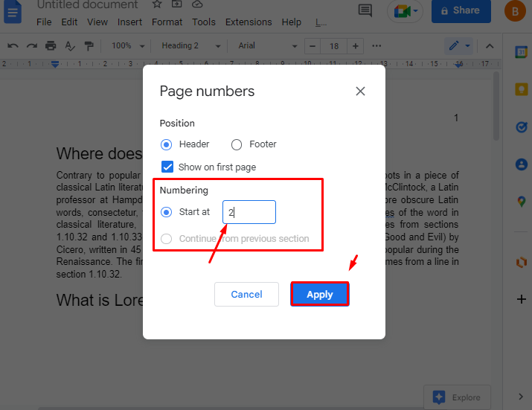Viewport: 532px width, 410px height.
Task: Open the Insert menu
Action: (129, 22)
